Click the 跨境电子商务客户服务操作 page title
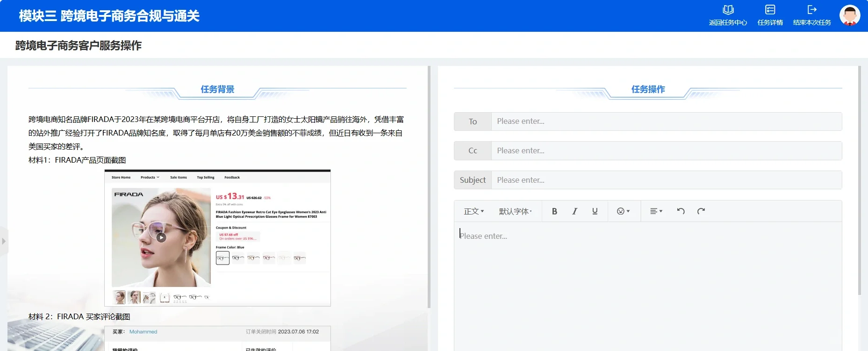 [x=79, y=45]
